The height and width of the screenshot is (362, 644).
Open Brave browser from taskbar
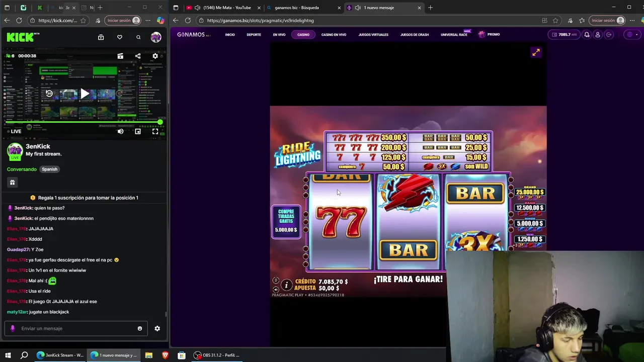tap(166, 355)
